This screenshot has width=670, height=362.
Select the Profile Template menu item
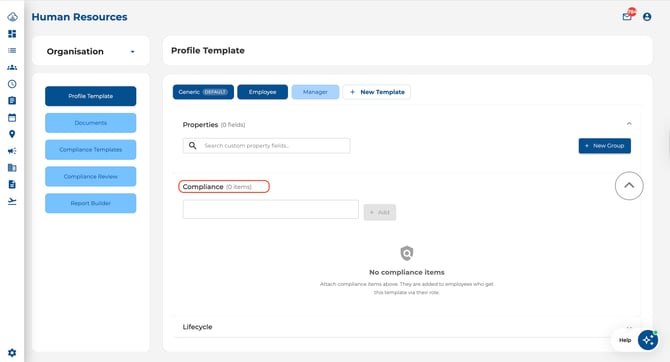[91, 96]
